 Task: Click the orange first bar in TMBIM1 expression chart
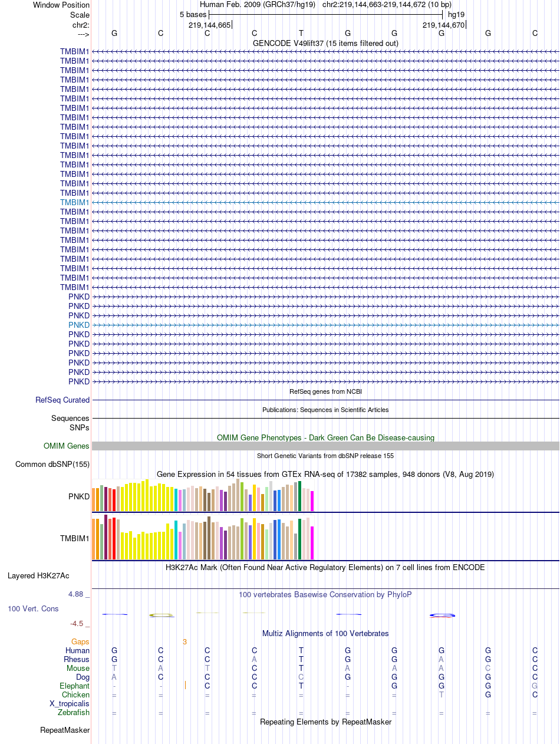pos(94,539)
